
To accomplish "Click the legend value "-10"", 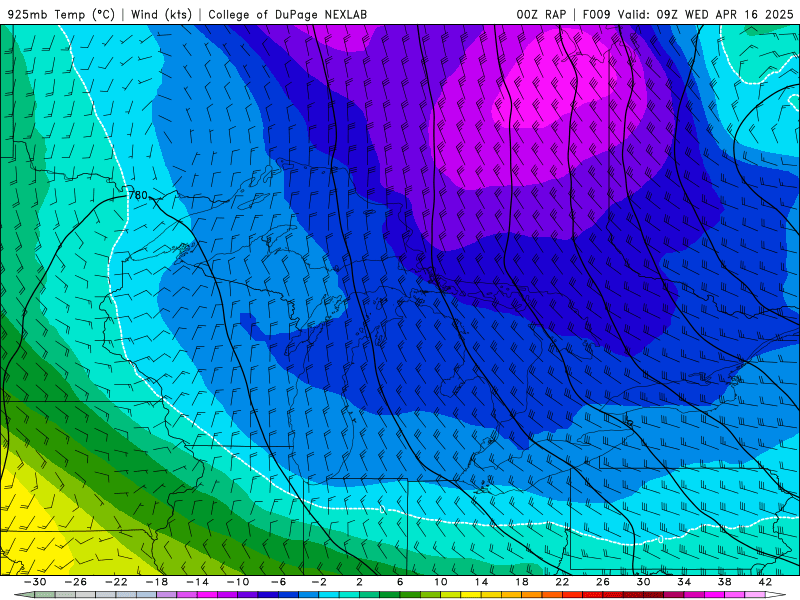I will 238,582.
